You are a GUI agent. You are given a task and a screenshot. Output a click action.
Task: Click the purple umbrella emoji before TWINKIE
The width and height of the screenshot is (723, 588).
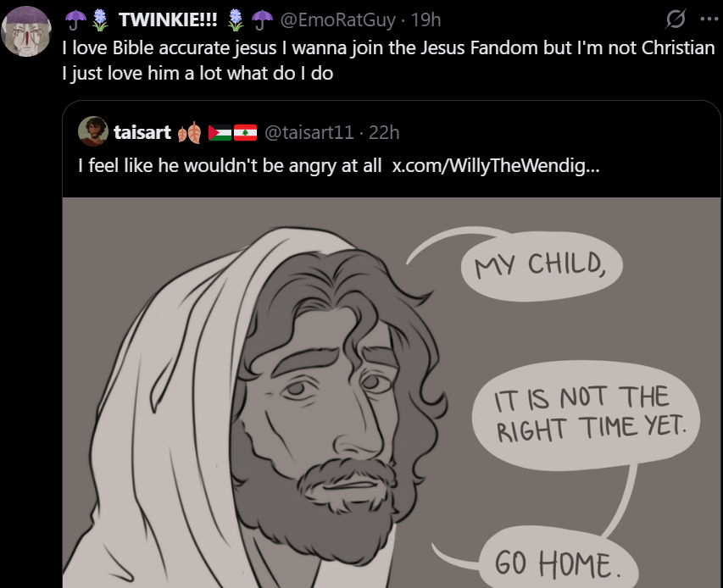tap(75, 19)
